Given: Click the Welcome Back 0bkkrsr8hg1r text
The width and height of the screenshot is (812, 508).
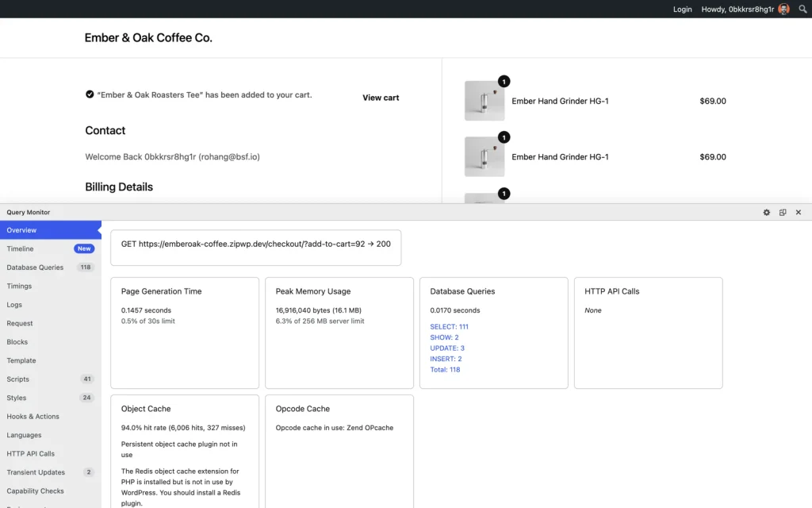Looking at the screenshot, I should [x=172, y=156].
